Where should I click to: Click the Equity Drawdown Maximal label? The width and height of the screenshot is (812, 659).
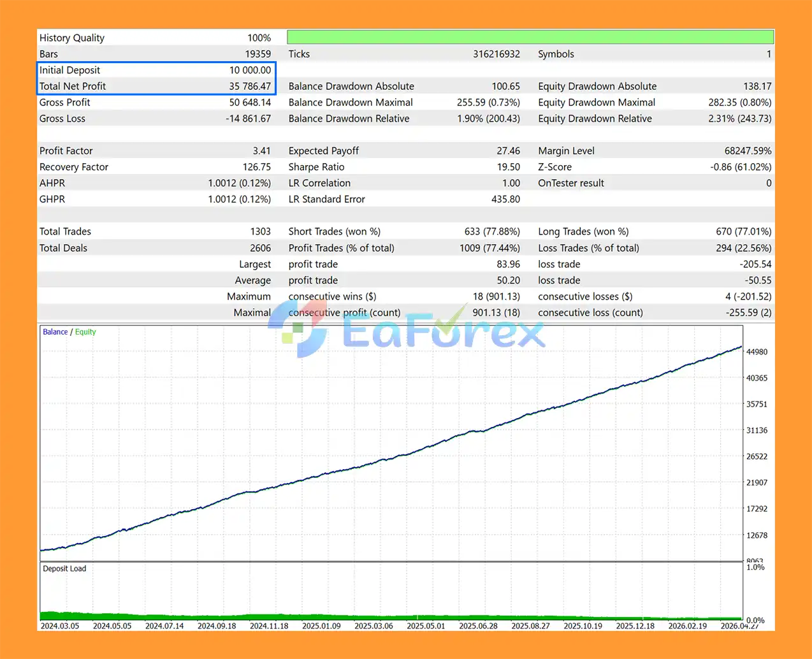(597, 102)
